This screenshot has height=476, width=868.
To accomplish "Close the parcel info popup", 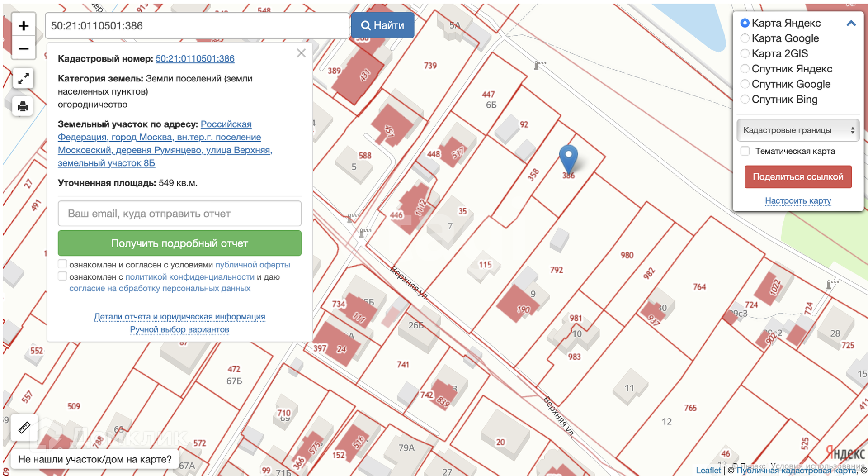I will pyautogui.click(x=301, y=53).
